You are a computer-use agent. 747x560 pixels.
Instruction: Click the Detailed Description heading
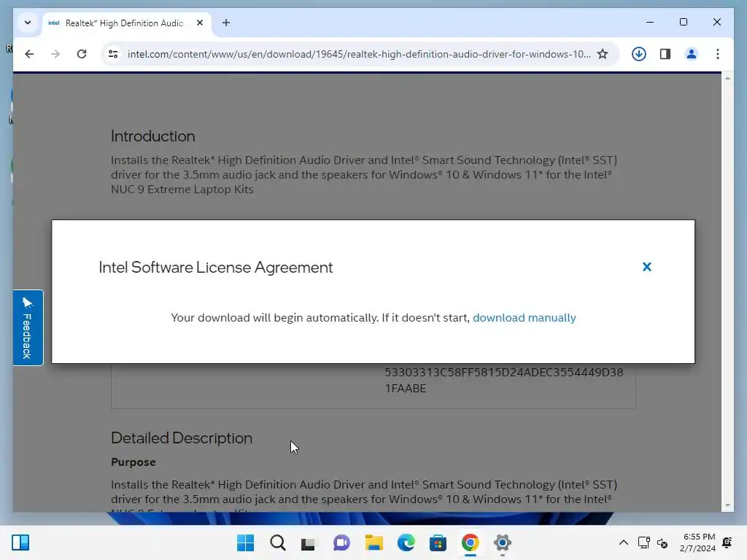(182, 438)
